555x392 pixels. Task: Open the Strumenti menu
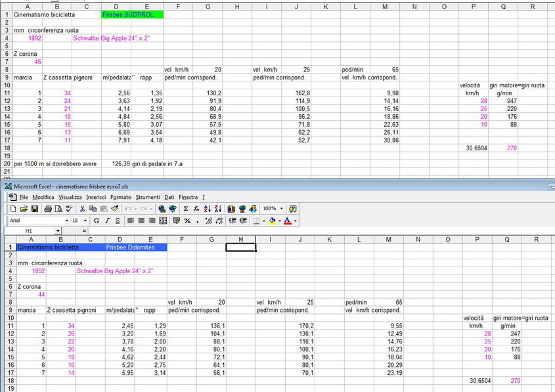pos(148,197)
